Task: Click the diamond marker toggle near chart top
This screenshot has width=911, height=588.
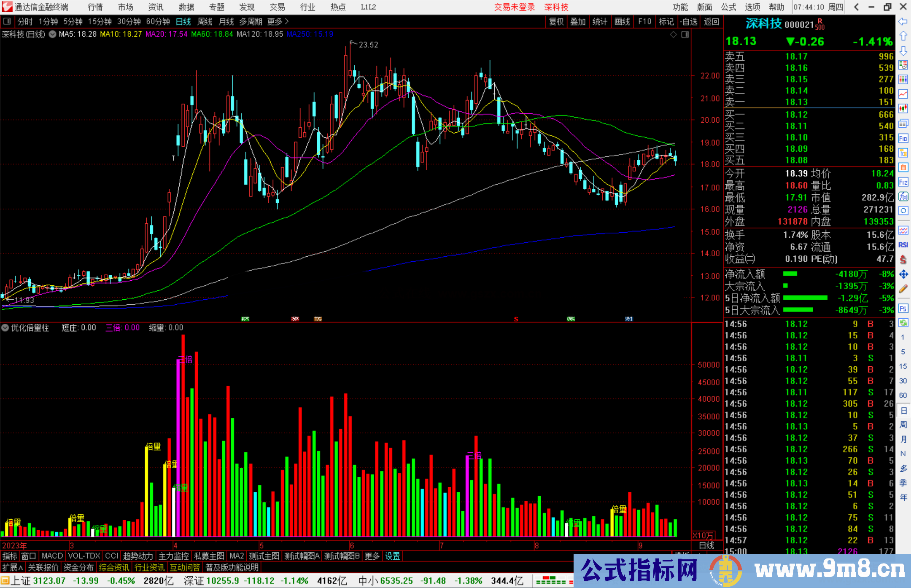Action: click(x=674, y=35)
